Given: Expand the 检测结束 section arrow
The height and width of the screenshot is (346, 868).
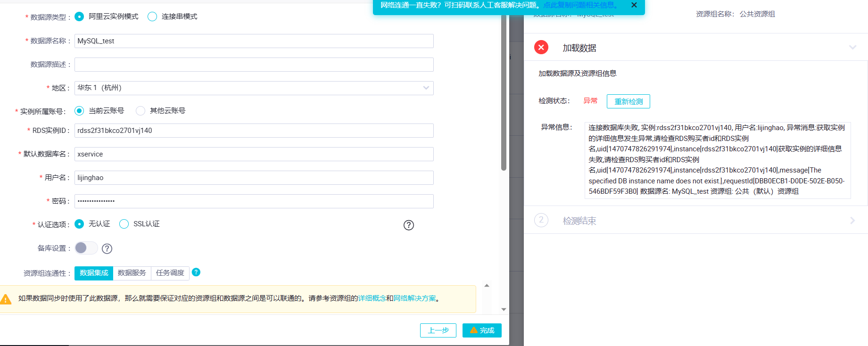Looking at the screenshot, I should [x=852, y=221].
